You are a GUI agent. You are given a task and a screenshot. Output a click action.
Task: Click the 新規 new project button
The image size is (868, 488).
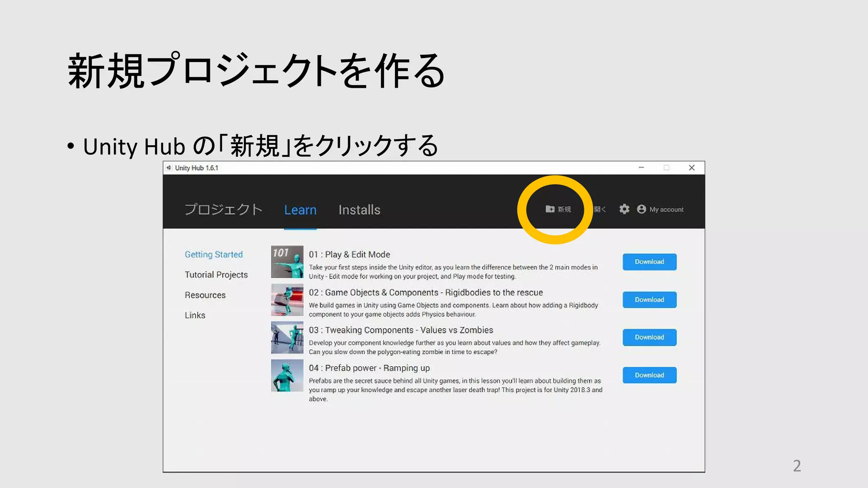558,209
